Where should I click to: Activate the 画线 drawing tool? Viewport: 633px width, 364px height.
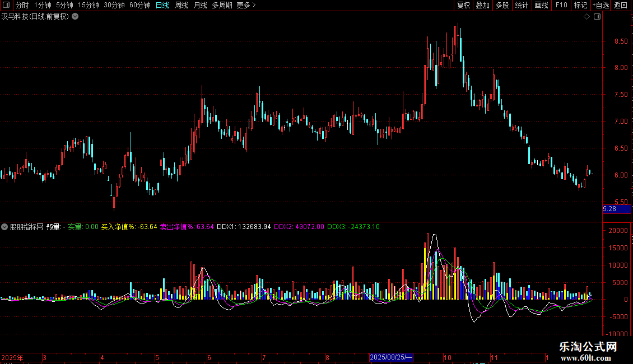pos(541,5)
